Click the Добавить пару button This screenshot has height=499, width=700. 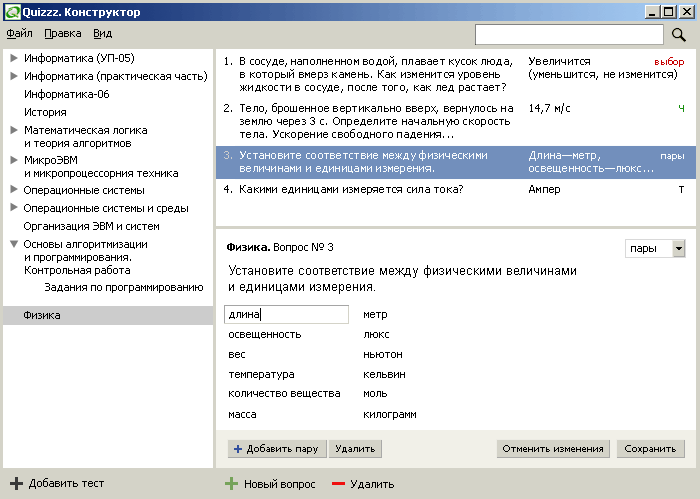tap(275, 449)
